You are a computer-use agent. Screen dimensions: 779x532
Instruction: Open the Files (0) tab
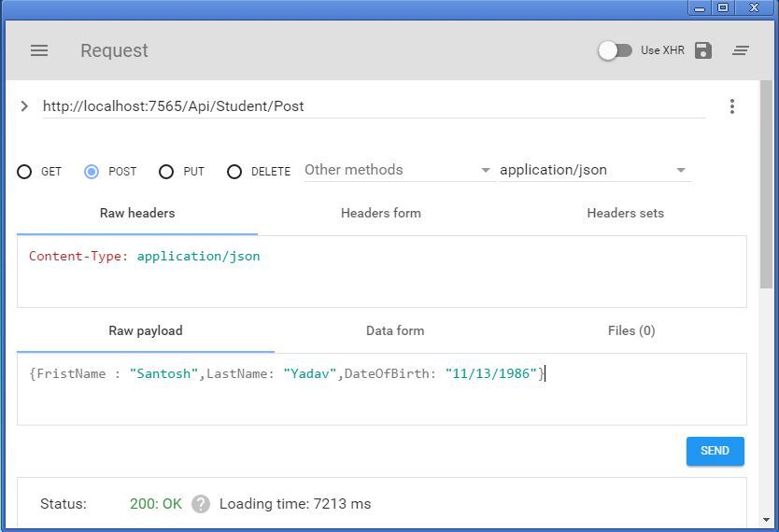click(x=631, y=330)
